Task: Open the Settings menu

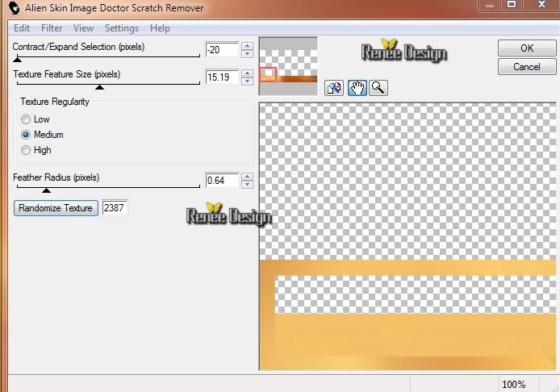Action: [x=122, y=28]
